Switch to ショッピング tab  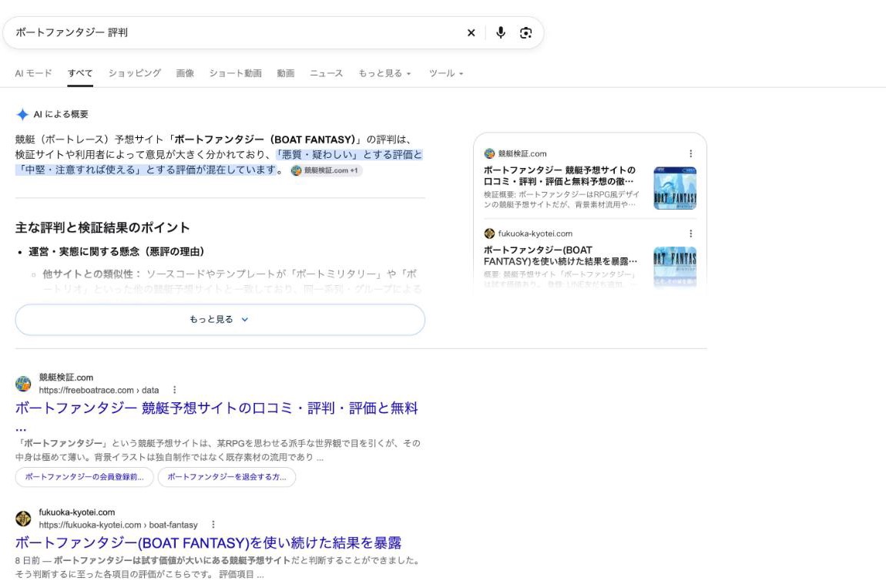[x=135, y=73]
